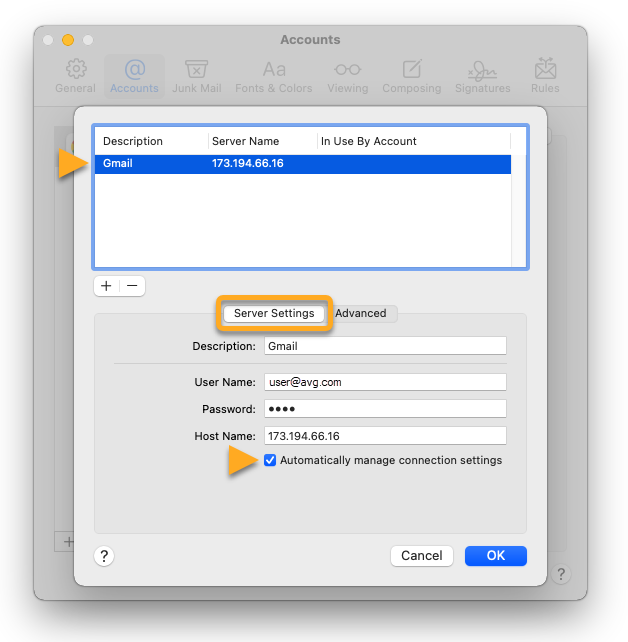Viewport: 628px width, 642px height.
Task: Open Rules preferences
Action: [546, 76]
